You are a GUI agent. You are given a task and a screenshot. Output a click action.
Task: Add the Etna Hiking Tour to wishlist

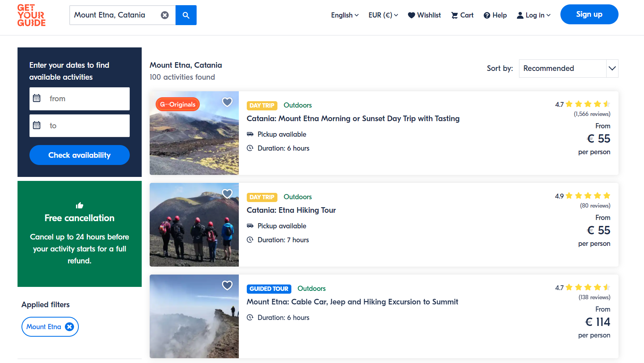[x=227, y=194]
